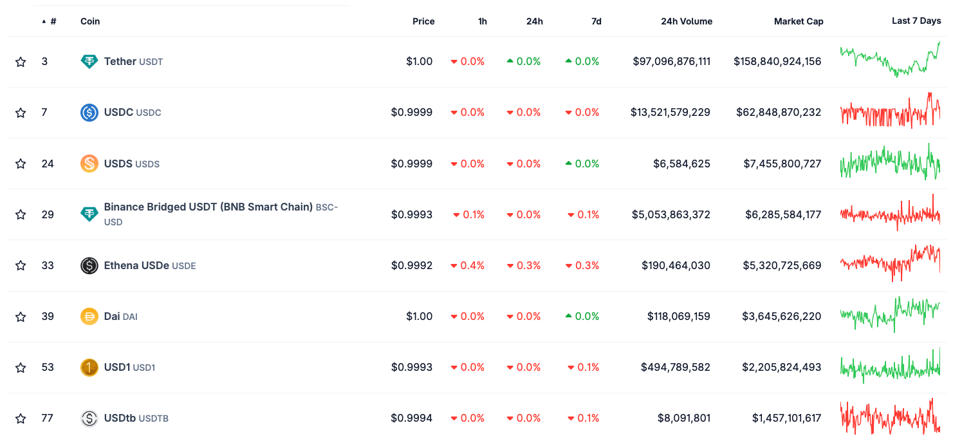The height and width of the screenshot is (441, 980).
Task: Mark Dai as favorite with the star
Action: [x=21, y=317]
